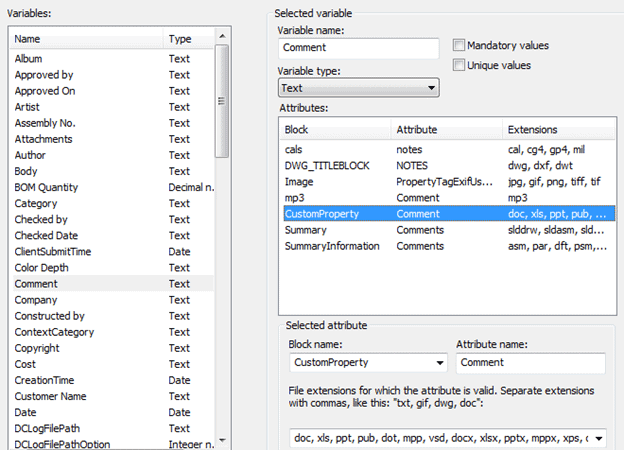
Task: Click the Variable name input field
Action: point(358,48)
